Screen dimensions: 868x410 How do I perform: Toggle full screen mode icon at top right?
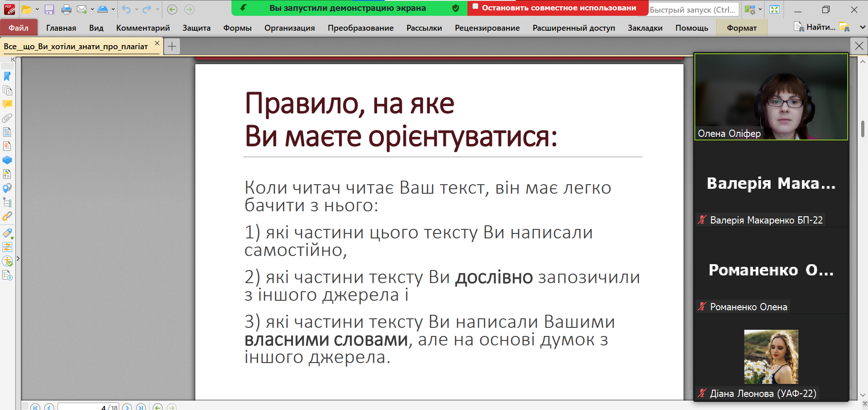(x=774, y=9)
